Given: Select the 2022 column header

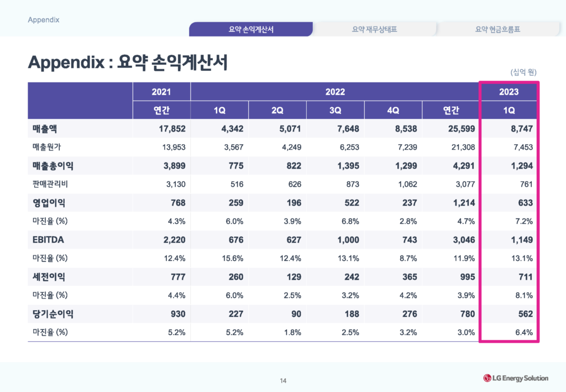Looking at the screenshot, I should 335,92.
